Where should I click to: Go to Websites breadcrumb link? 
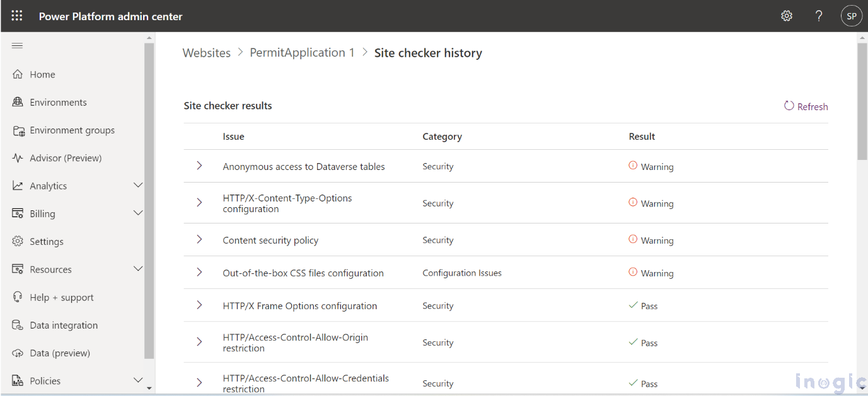[206, 53]
